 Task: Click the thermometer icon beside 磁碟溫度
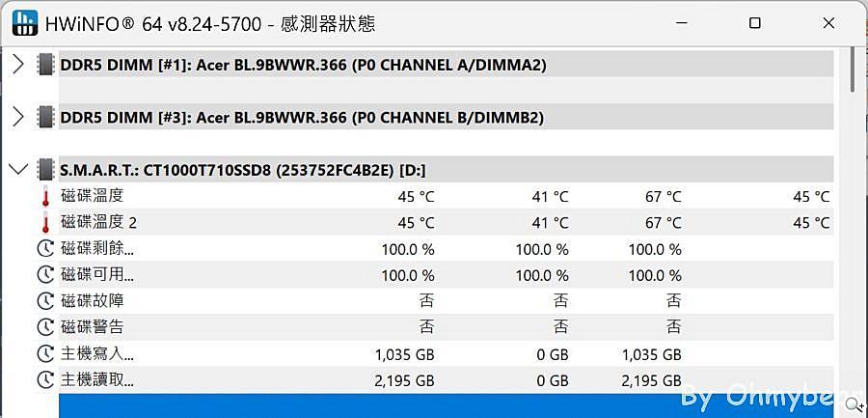pyautogui.click(x=45, y=197)
